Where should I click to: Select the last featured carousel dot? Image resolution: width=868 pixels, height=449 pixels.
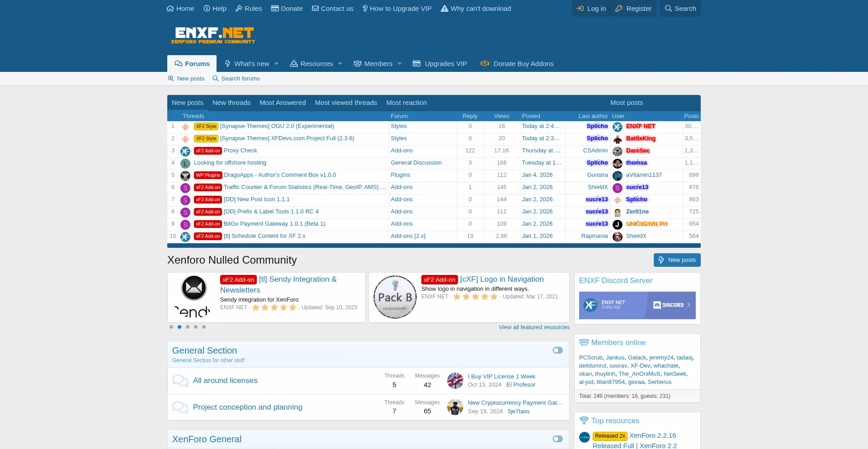click(204, 327)
